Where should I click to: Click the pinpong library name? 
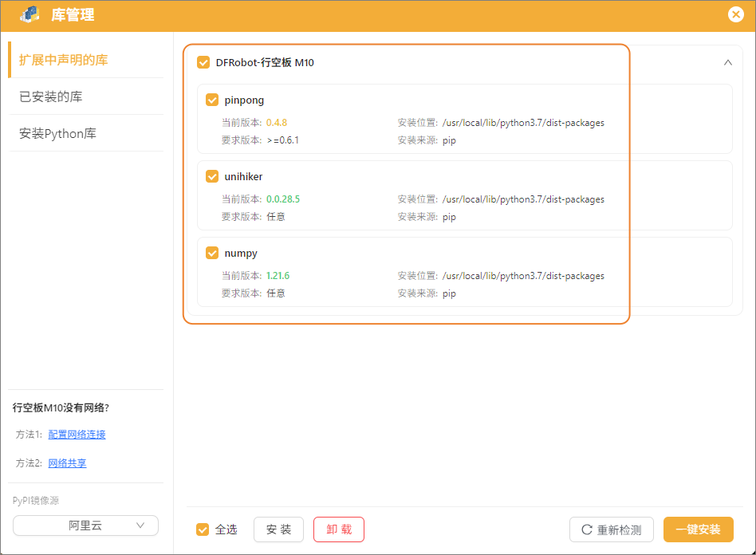tap(244, 100)
